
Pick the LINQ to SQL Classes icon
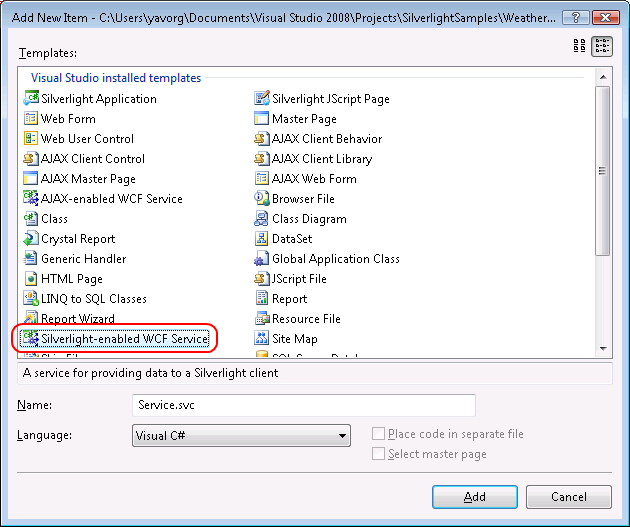click(x=31, y=298)
